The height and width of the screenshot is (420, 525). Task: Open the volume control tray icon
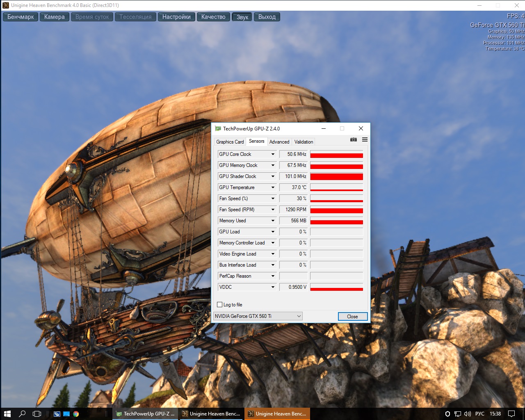(468, 414)
